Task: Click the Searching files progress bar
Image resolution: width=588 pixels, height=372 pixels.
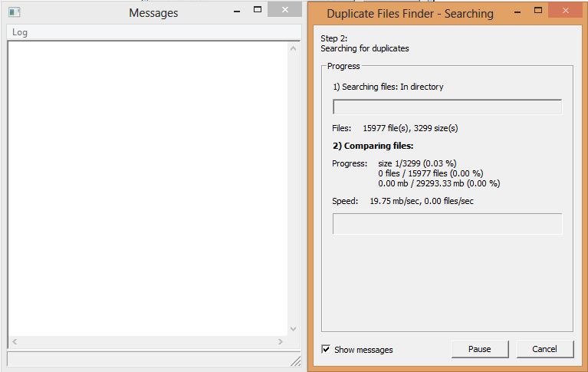Action: pyautogui.click(x=447, y=107)
